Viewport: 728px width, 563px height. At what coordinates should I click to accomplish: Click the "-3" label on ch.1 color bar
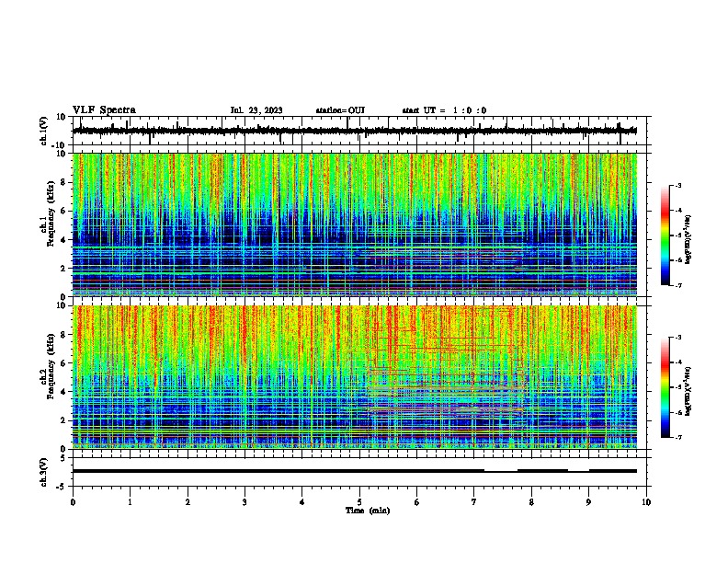coord(677,185)
